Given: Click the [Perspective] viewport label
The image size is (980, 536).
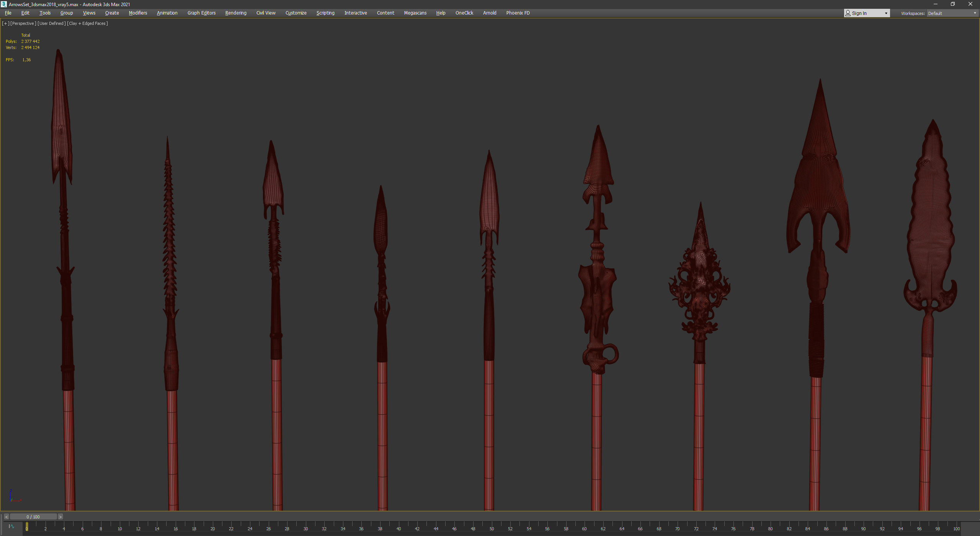Looking at the screenshot, I should (x=23, y=23).
